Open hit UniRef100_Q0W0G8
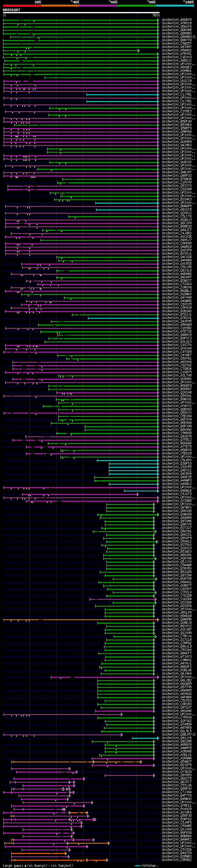Image resolution: width=197 pixels, height=868 pixels. pos(177,515)
